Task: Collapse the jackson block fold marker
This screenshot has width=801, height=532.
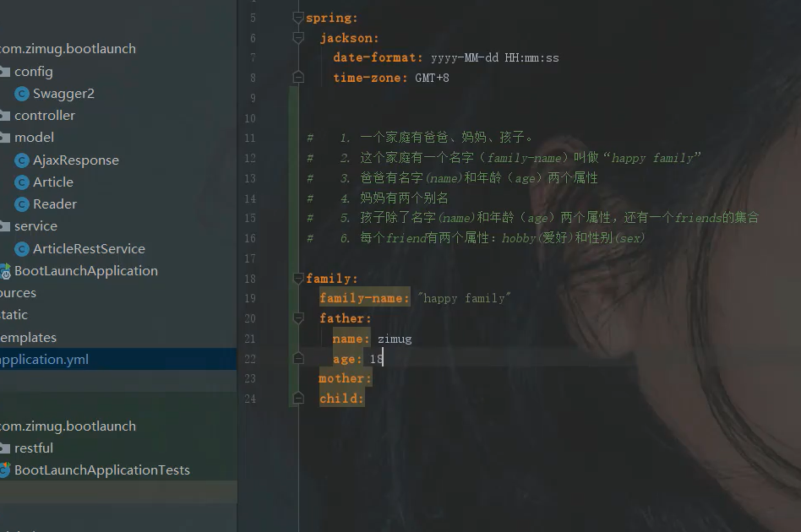Action: coord(298,38)
